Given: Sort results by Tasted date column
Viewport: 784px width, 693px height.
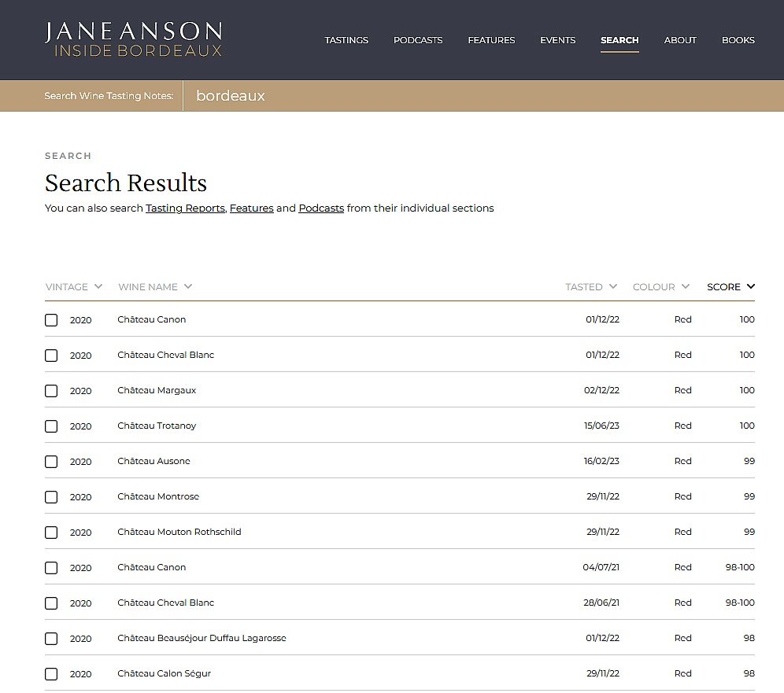Looking at the screenshot, I should 591,287.
